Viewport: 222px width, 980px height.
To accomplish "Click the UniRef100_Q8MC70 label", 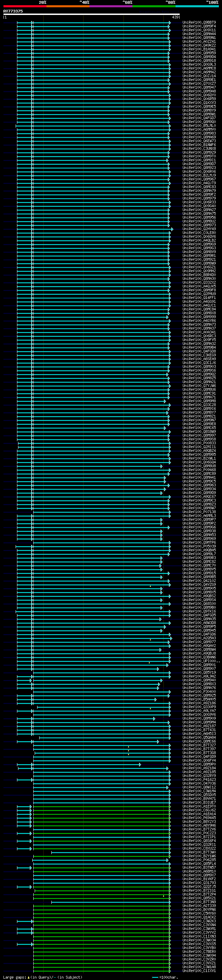I will tap(199, 566).
